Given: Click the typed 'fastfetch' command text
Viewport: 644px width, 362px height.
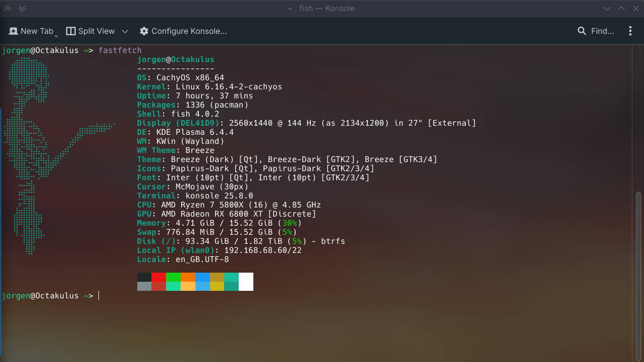Looking at the screenshot, I should [x=120, y=50].
